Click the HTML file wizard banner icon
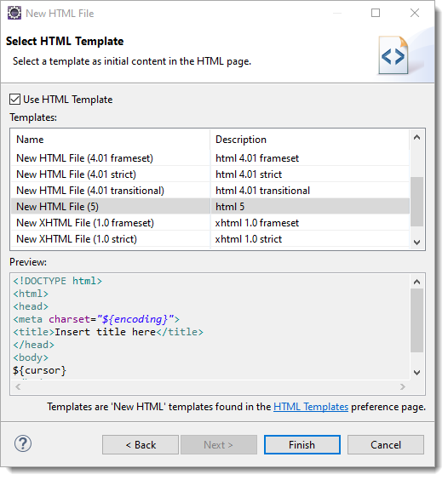This screenshot has width=448, height=480. click(x=393, y=55)
